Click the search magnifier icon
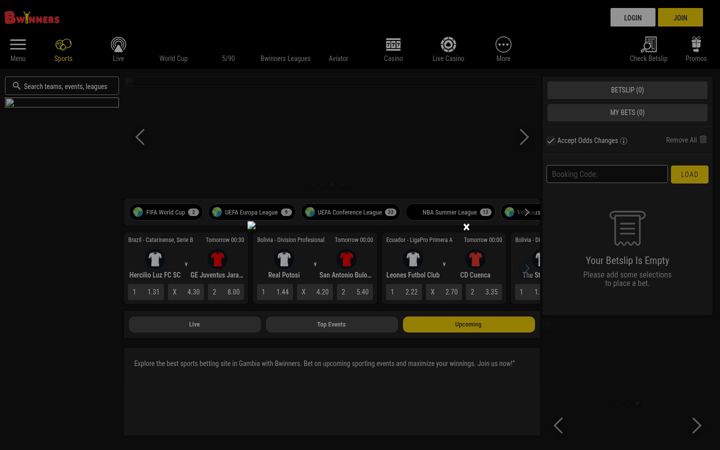This screenshot has height=450, width=720. (x=17, y=86)
